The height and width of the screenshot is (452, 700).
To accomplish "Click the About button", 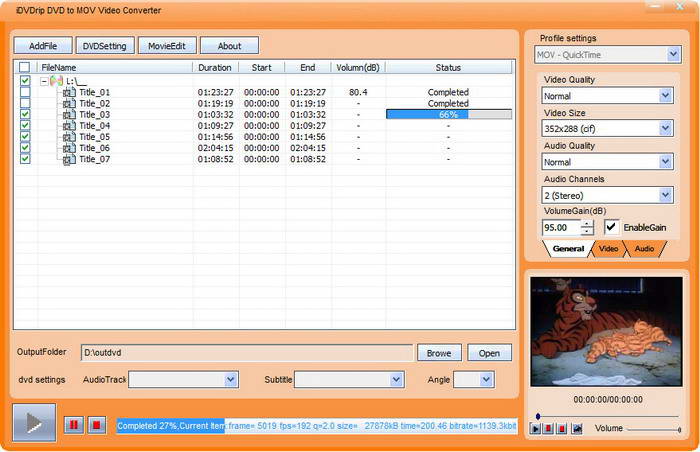I will (x=229, y=46).
